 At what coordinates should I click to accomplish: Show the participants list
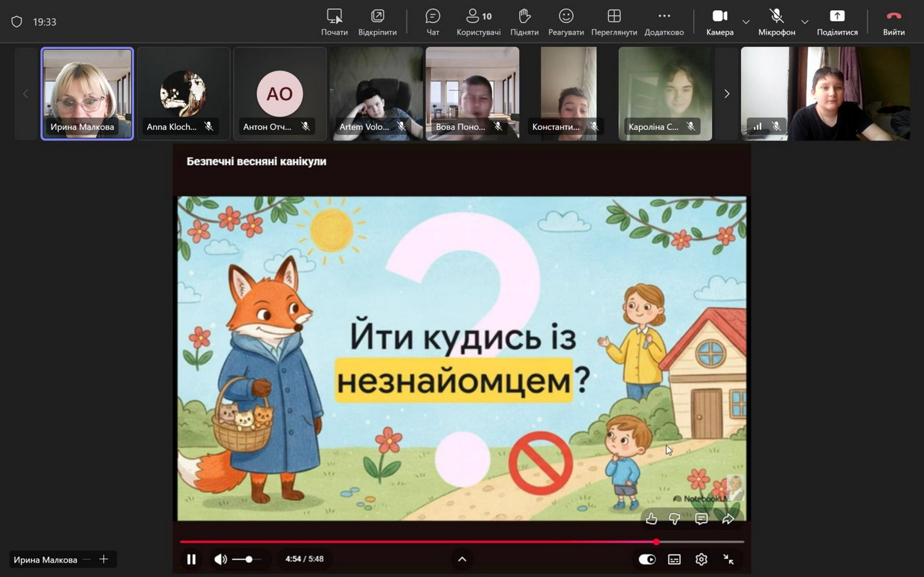coord(478,22)
